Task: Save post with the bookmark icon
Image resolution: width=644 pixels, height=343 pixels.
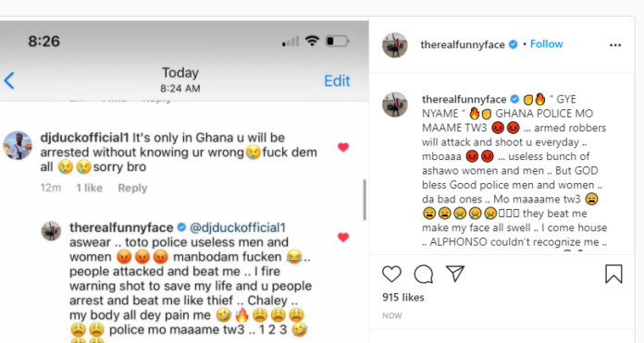Action: 613,274
